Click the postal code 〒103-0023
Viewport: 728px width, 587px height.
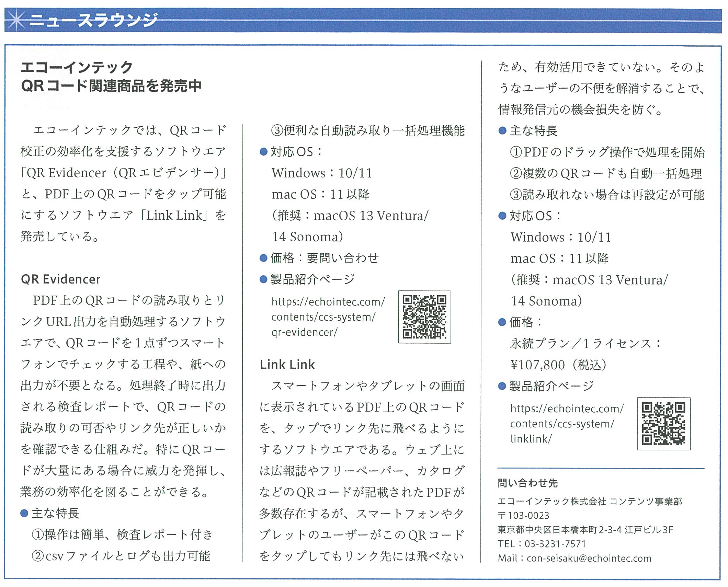tap(523, 515)
